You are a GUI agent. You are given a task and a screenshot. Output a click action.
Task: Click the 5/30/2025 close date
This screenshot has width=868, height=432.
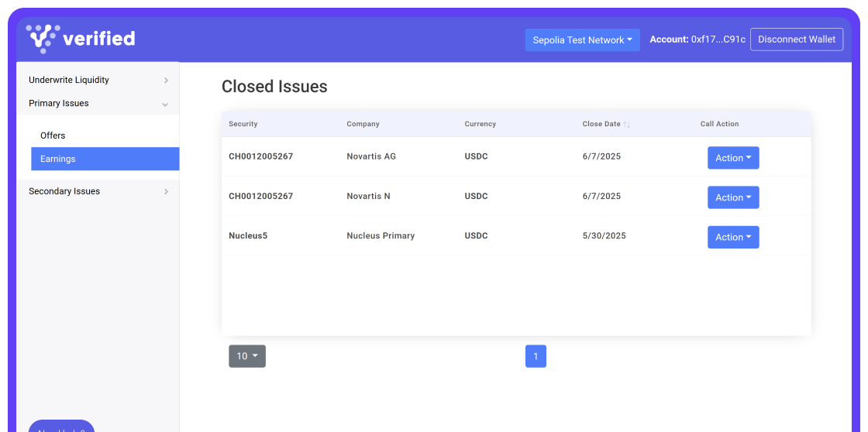click(x=604, y=235)
